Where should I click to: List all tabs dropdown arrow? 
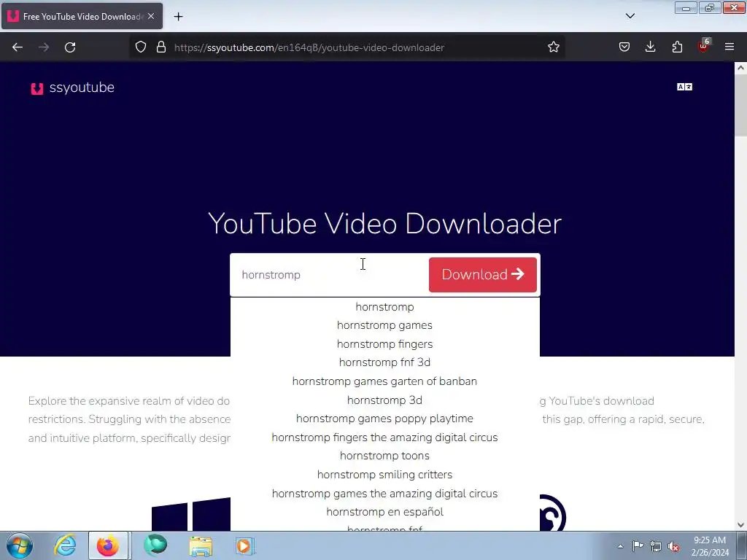[x=630, y=16]
